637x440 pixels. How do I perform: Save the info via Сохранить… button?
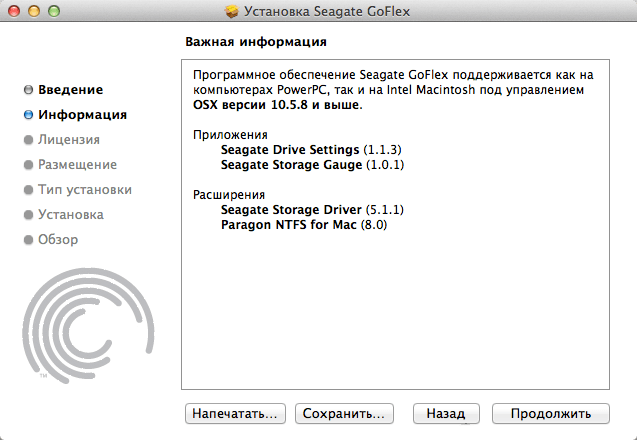344,414
